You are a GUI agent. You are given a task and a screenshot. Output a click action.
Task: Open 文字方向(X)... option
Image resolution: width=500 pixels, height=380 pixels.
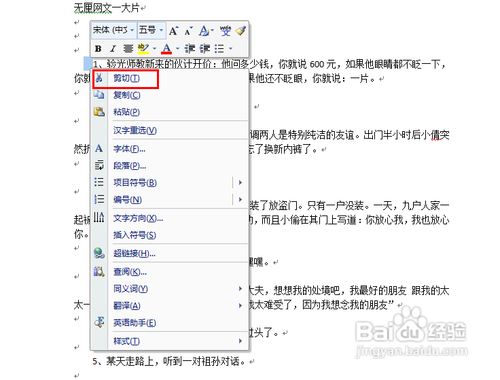point(170,218)
